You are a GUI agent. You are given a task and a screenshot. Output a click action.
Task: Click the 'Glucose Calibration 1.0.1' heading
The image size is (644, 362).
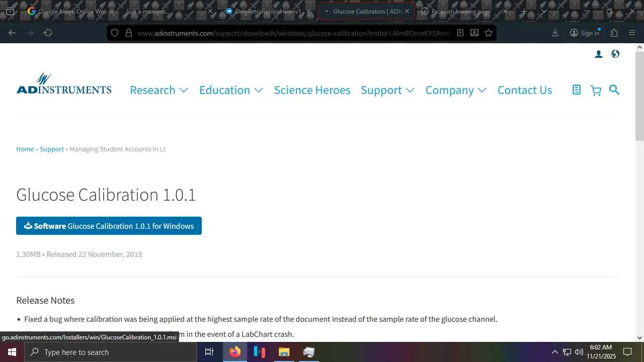tap(106, 195)
